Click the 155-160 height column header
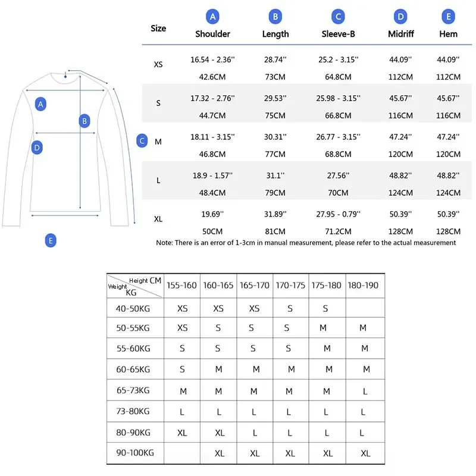The height and width of the screenshot is (476, 476). [x=182, y=285]
